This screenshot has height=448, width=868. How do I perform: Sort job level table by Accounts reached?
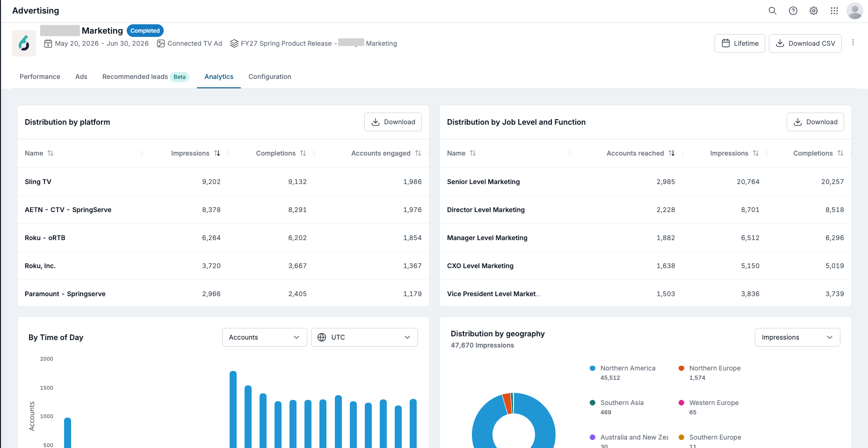point(672,153)
